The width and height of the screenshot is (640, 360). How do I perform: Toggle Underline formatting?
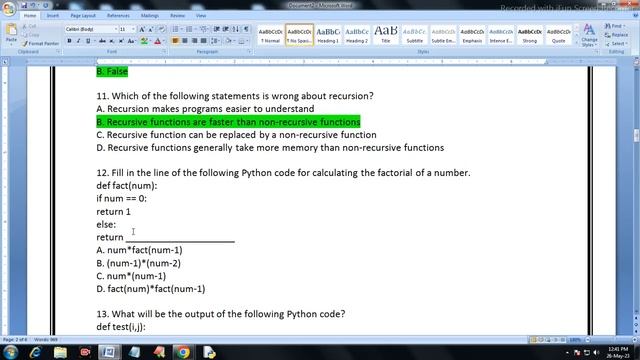[x=88, y=41]
